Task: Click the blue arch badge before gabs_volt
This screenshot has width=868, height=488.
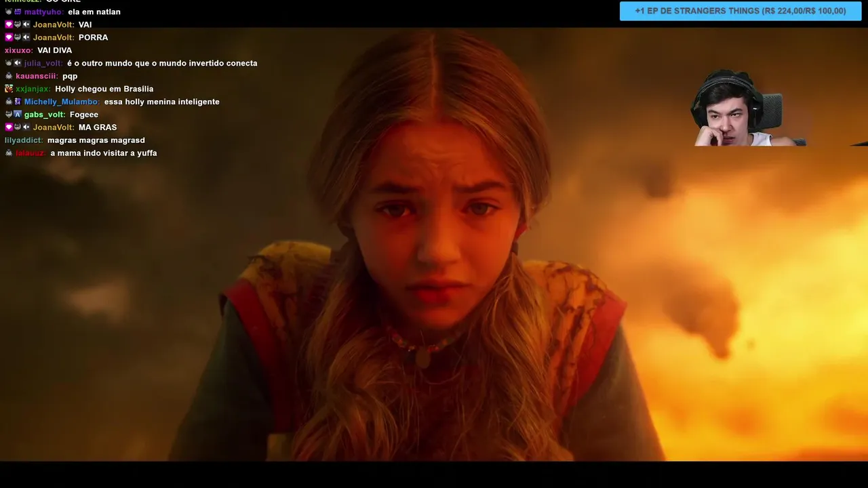Action: [x=18, y=115]
